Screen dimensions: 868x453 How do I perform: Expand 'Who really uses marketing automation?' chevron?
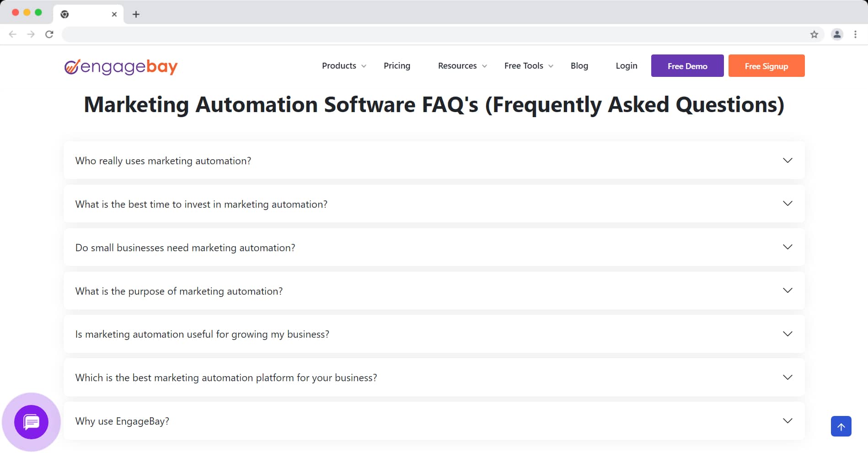click(788, 160)
